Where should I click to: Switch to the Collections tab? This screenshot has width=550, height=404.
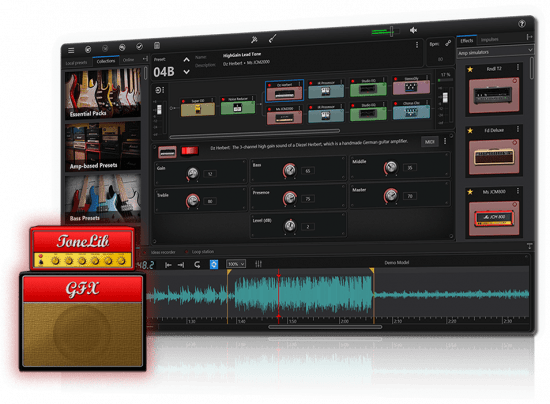pyautogui.click(x=106, y=61)
